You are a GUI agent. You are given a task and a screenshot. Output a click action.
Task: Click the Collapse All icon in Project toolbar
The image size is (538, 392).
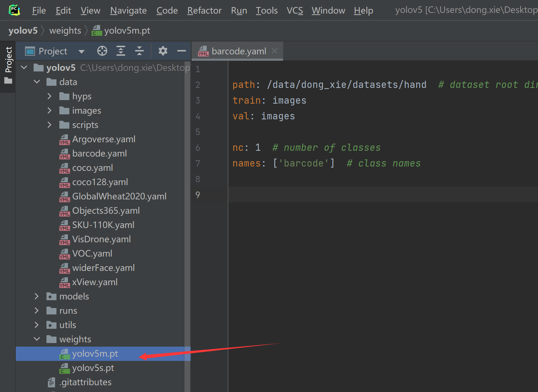139,51
